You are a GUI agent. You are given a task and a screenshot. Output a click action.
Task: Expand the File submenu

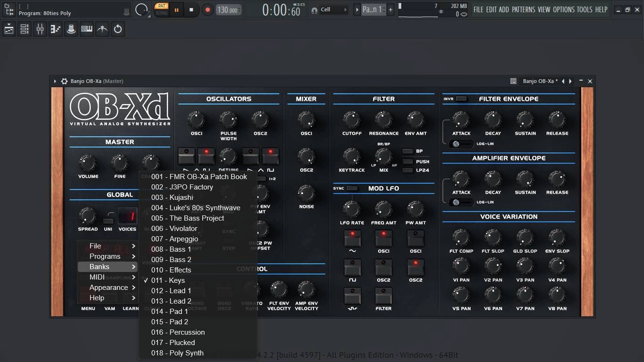pyautogui.click(x=107, y=246)
